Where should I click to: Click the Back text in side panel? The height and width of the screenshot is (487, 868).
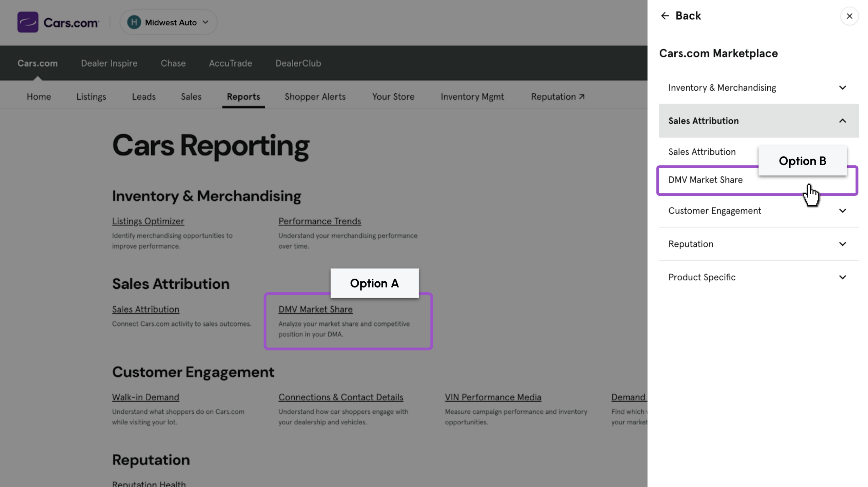pos(688,16)
